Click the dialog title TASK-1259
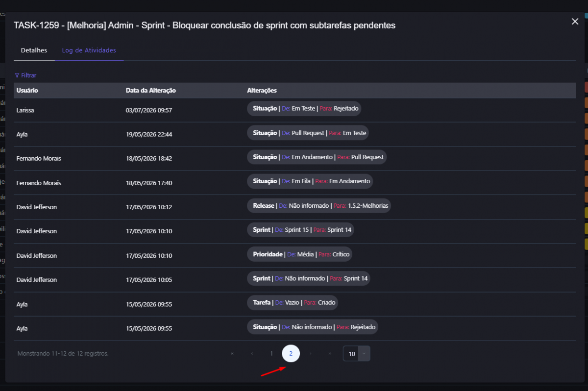The height and width of the screenshot is (391, 588). (x=204, y=25)
